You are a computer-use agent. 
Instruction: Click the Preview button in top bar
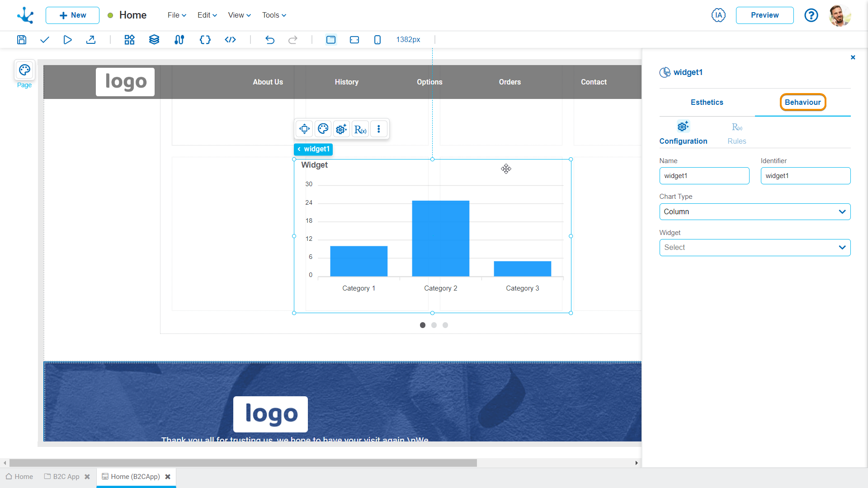(x=765, y=15)
